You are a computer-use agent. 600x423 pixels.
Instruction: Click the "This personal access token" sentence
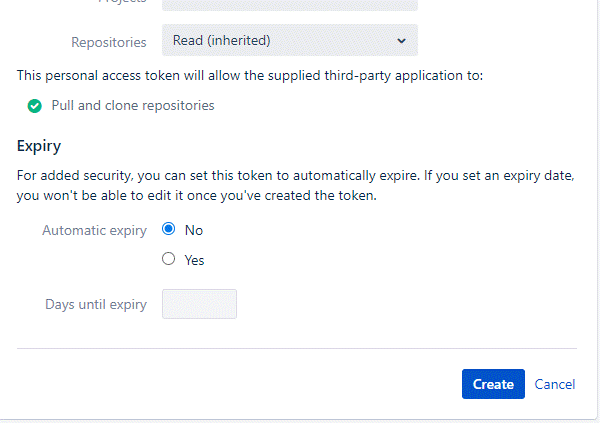250,76
